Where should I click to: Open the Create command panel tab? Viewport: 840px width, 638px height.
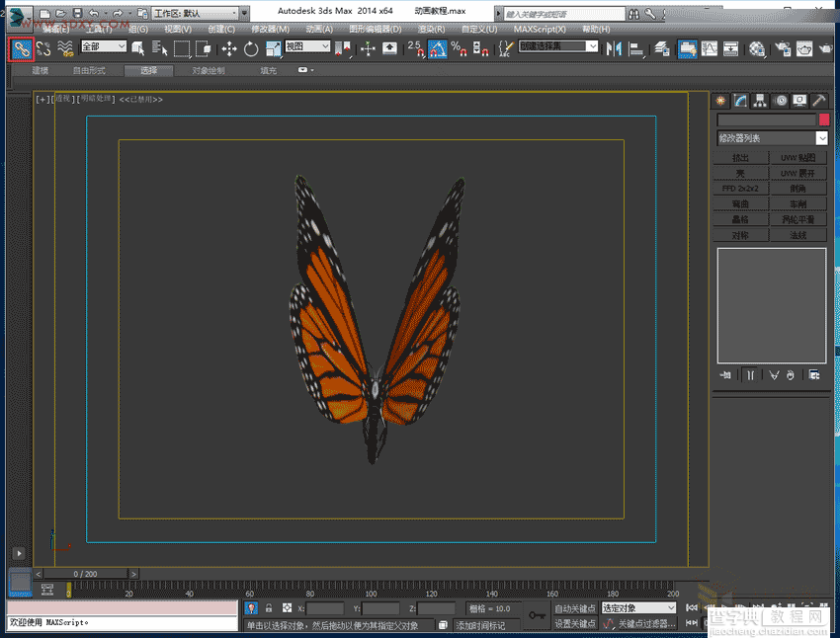(x=720, y=101)
